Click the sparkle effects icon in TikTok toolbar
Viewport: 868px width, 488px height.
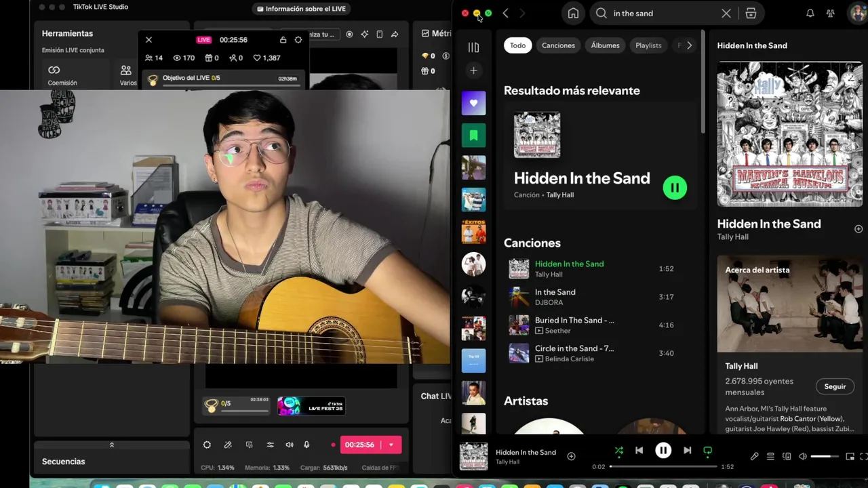point(365,34)
